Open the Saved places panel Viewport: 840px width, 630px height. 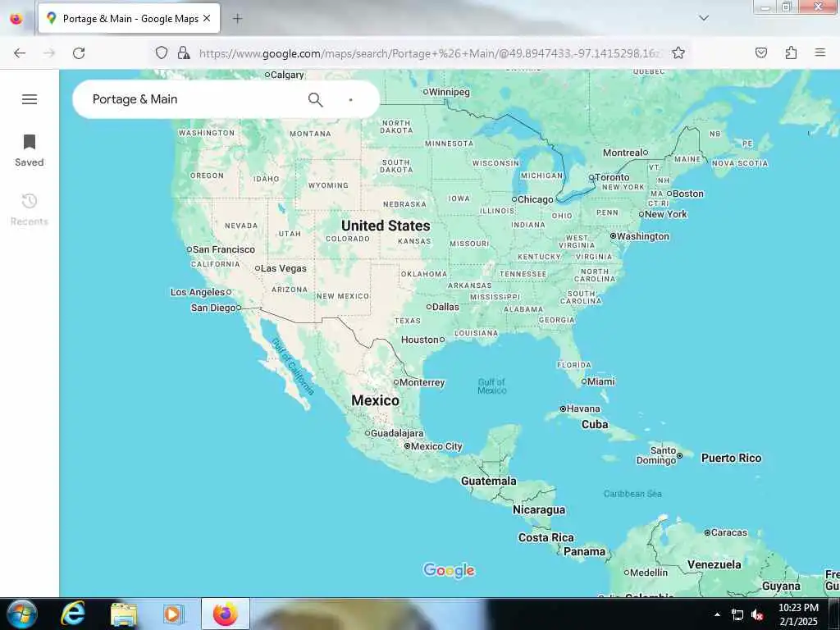(x=30, y=151)
